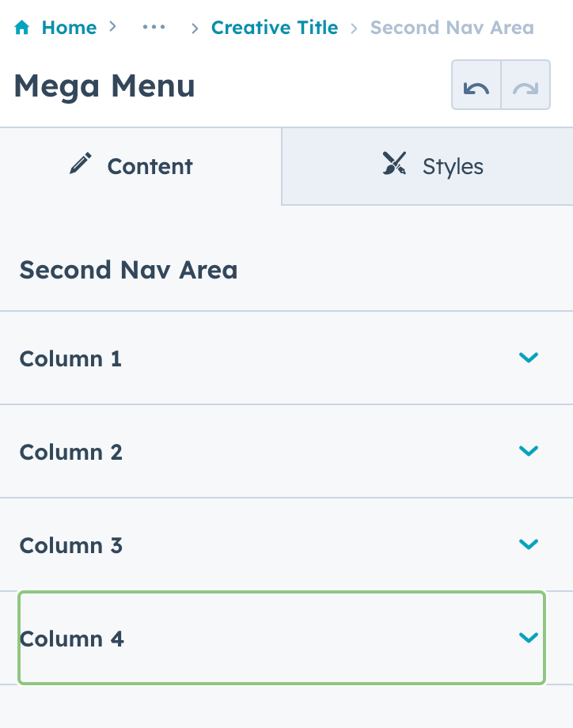The height and width of the screenshot is (728, 573).
Task: Undo the last change
Action: (476, 85)
